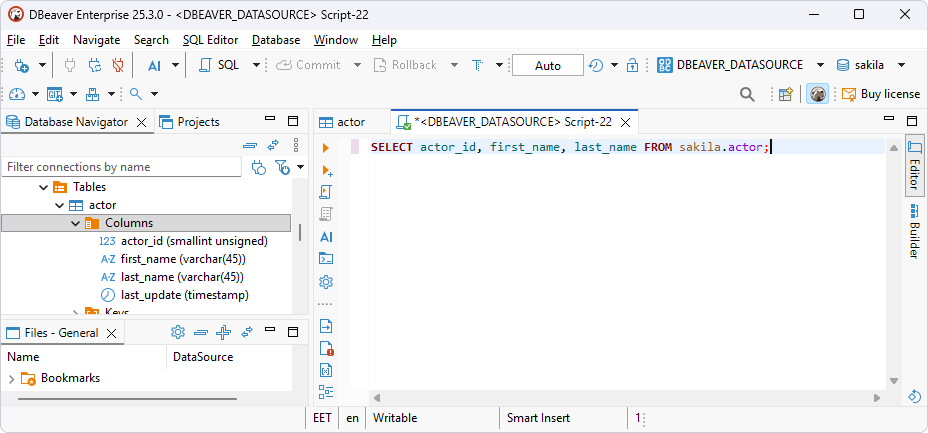Open the Navigate menu
928x433 pixels.
point(96,40)
